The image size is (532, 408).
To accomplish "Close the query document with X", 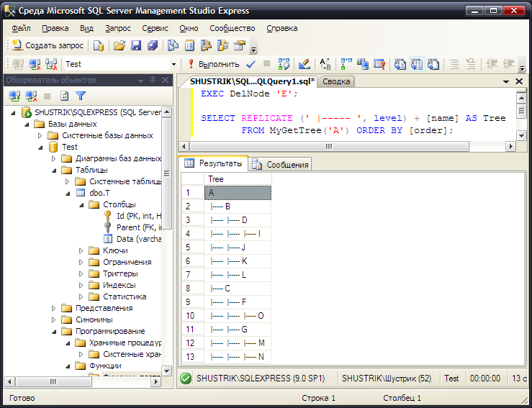I will click(519, 81).
